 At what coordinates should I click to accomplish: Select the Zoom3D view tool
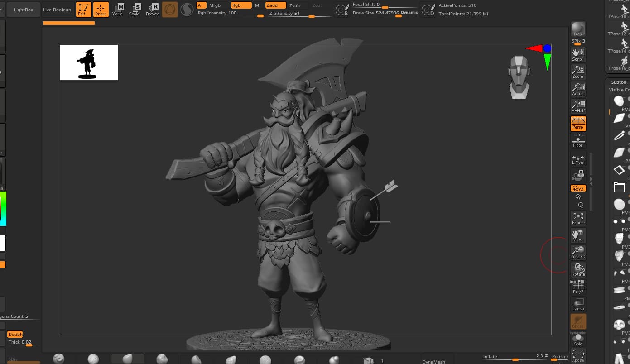tap(578, 253)
